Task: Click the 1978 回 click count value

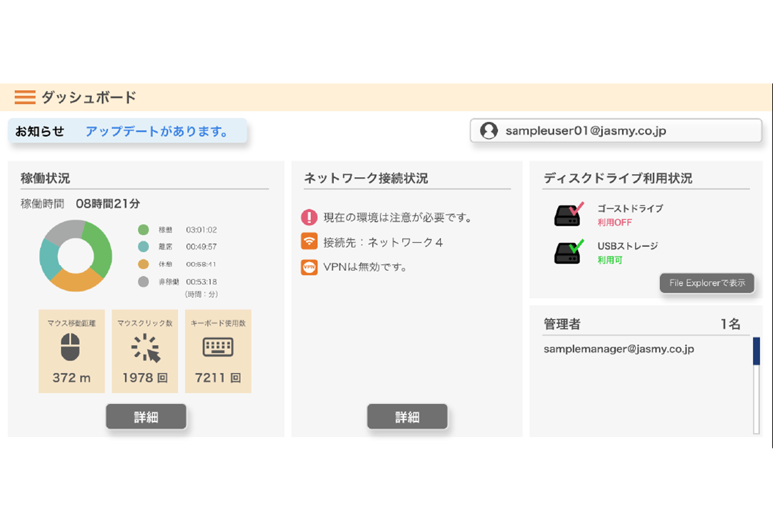Action: (145, 378)
